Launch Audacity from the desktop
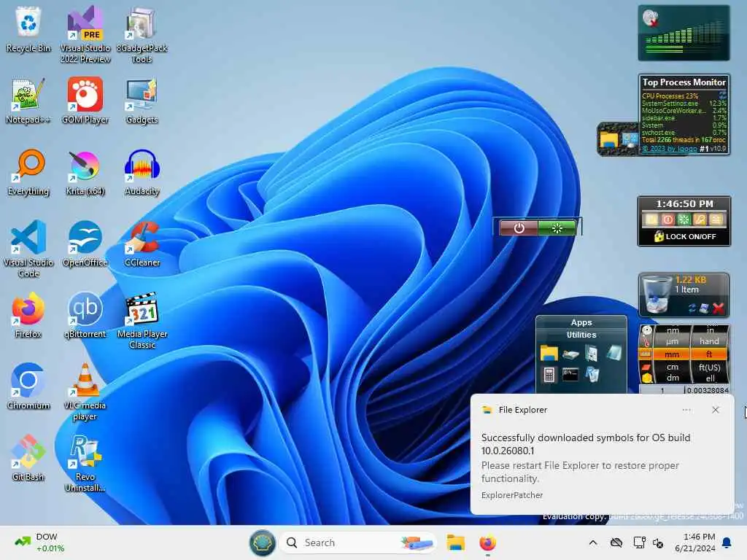This screenshot has height=560, width=747. [x=142, y=172]
